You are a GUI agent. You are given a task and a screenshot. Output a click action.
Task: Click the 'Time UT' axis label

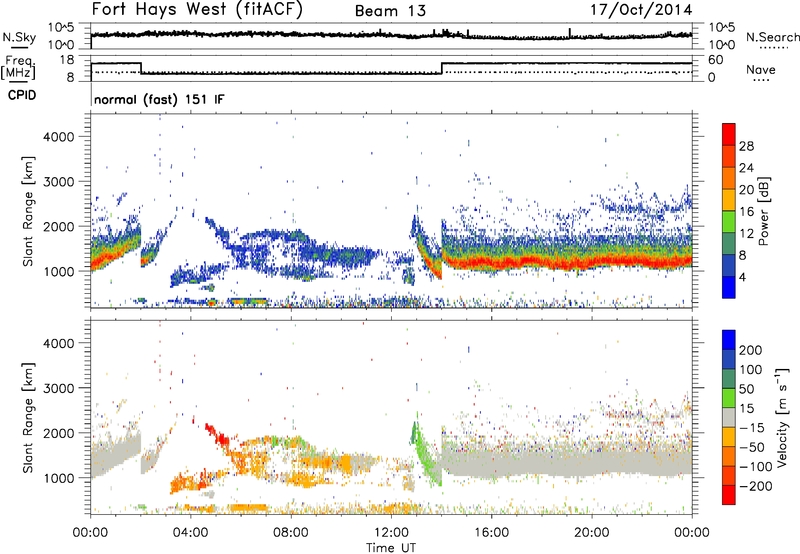tap(391, 548)
